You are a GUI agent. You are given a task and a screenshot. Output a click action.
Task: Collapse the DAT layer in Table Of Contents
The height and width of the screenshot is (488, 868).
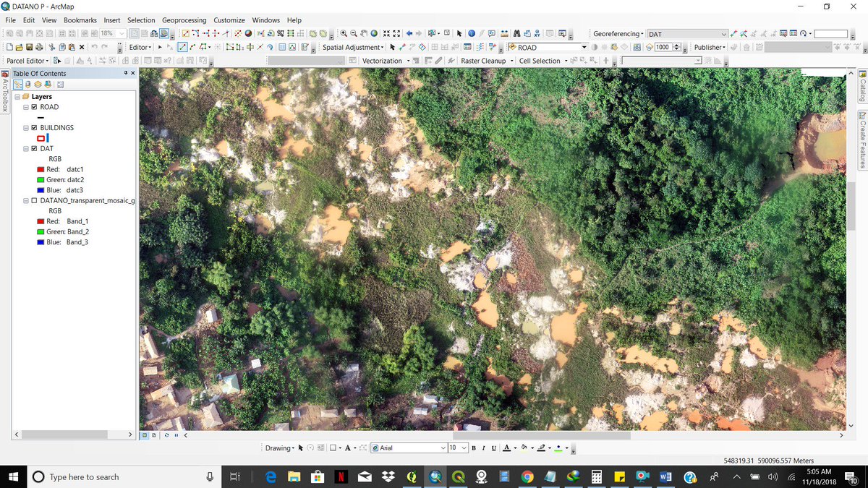(x=25, y=148)
